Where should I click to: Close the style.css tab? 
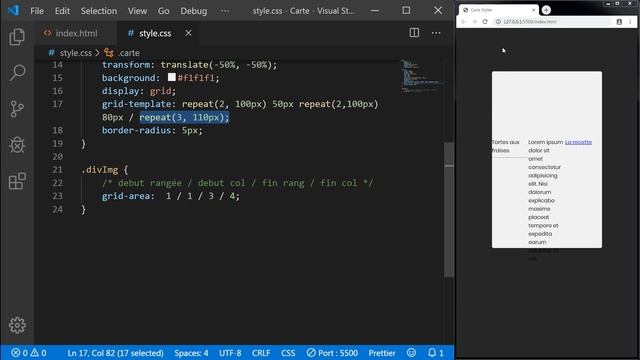[x=188, y=33]
